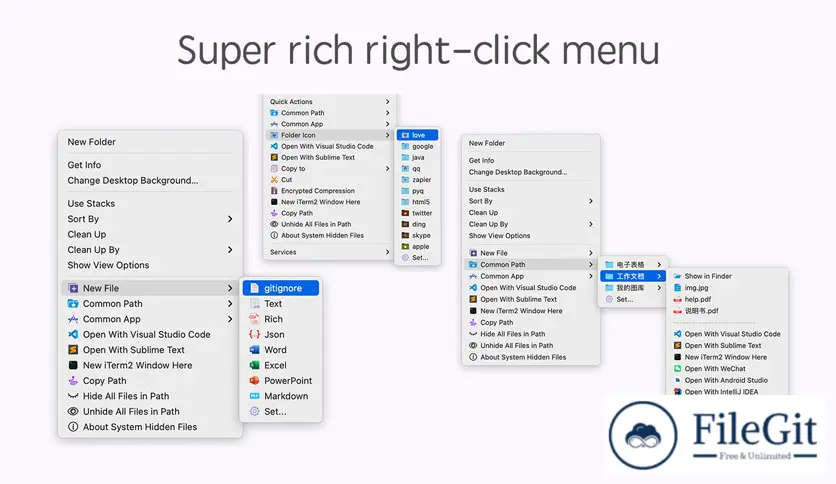This screenshot has height=484, width=836.
Task: Apply the google folder icon
Action: point(417,147)
